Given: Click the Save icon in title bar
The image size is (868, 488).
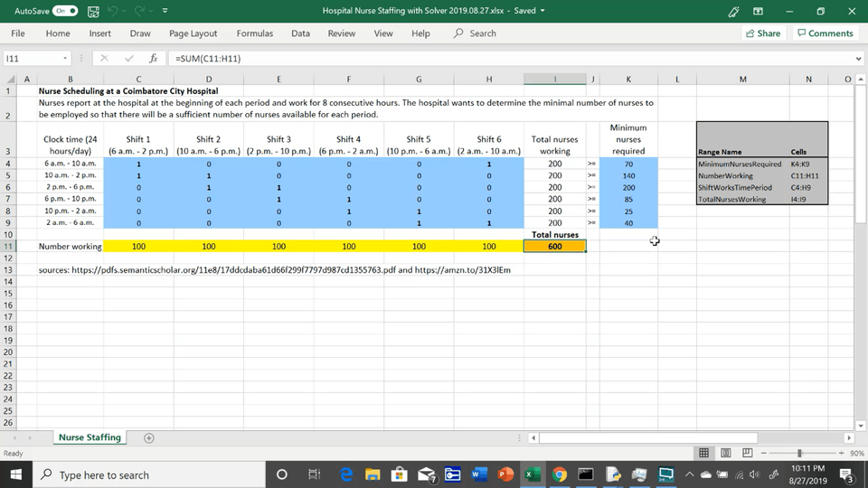Looking at the screenshot, I should (93, 11).
